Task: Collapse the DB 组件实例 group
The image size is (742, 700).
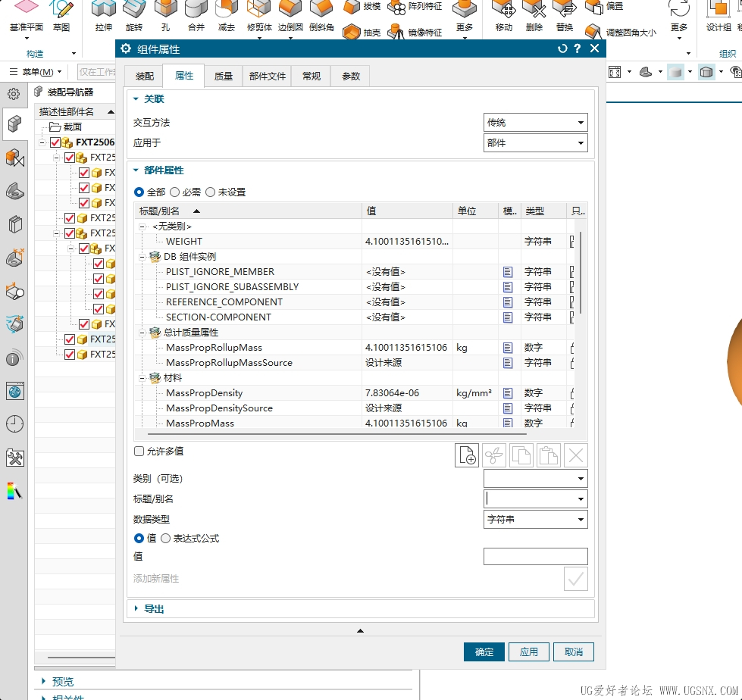Action: tap(142, 257)
